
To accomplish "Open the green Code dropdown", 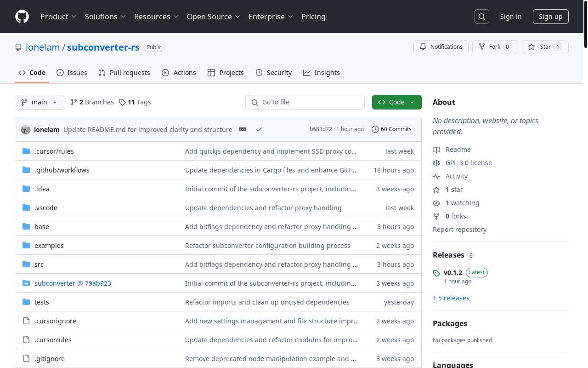I will (396, 102).
